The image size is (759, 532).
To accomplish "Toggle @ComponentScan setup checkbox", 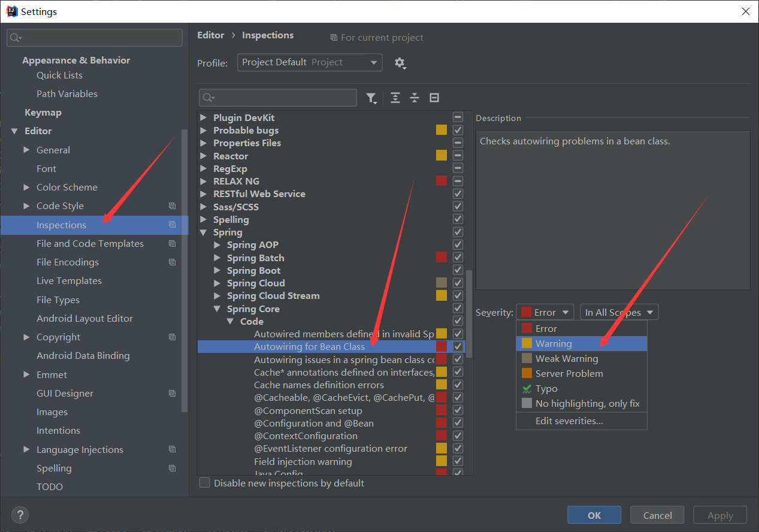I will pos(458,410).
